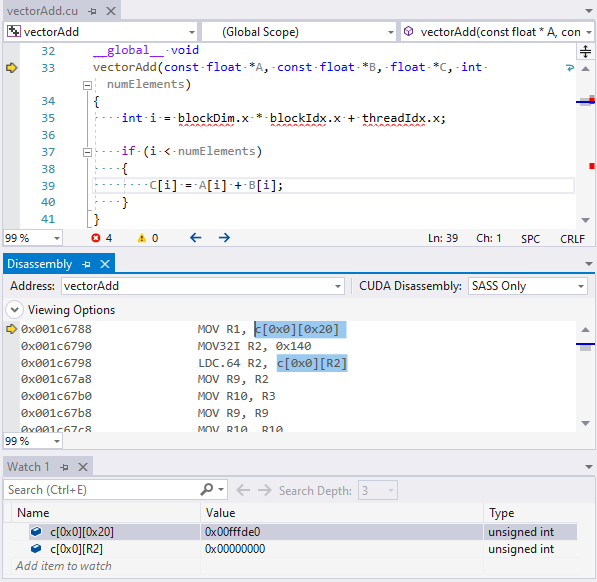
Task: Click the Type column header
Action: coord(531,513)
